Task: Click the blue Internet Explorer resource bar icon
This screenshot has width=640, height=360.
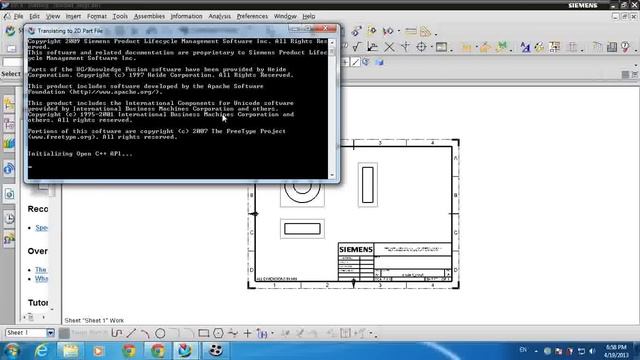Action: tap(9, 169)
